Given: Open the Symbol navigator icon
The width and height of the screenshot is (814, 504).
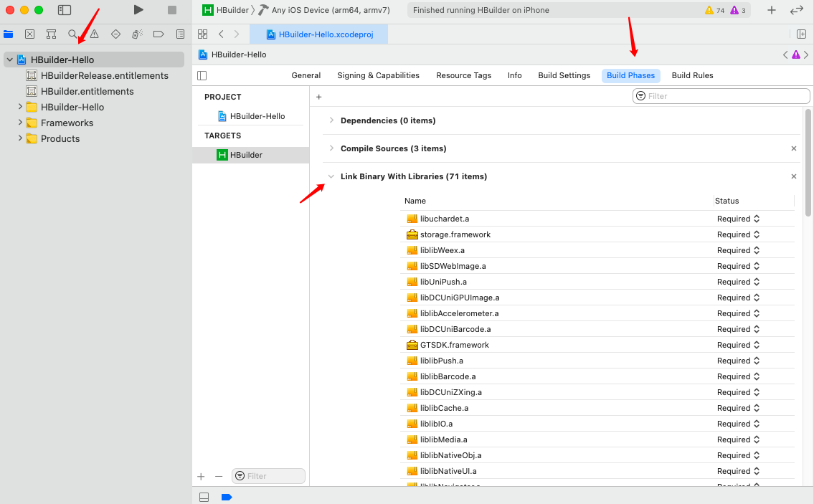Looking at the screenshot, I should (x=51, y=34).
